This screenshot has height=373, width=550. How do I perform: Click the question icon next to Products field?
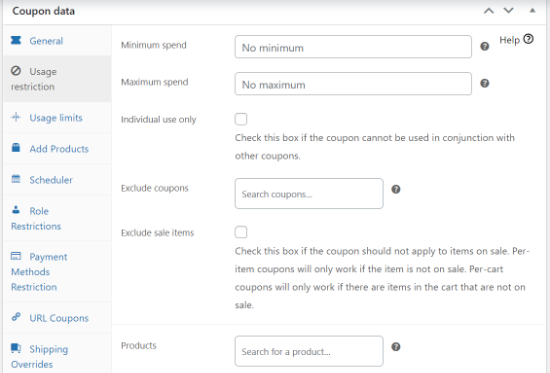click(x=396, y=347)
